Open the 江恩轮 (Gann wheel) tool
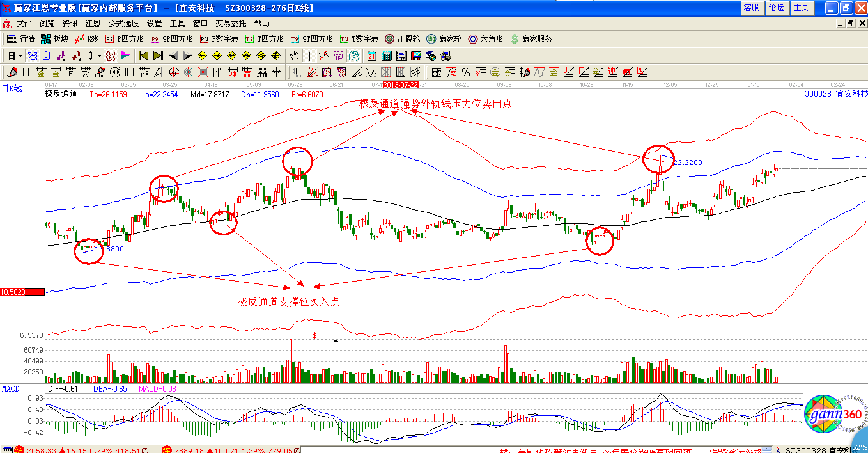 [401, 39]
